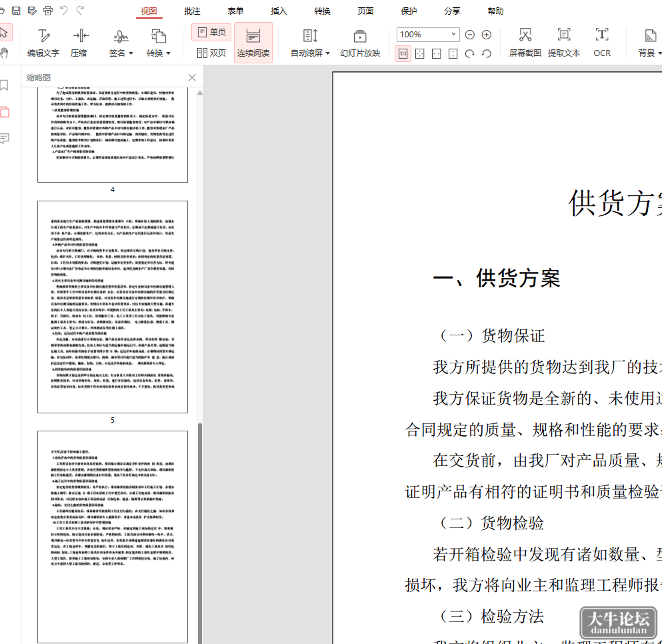Open the 屏幕截图 screenshot tool

(x=525, y=43)
